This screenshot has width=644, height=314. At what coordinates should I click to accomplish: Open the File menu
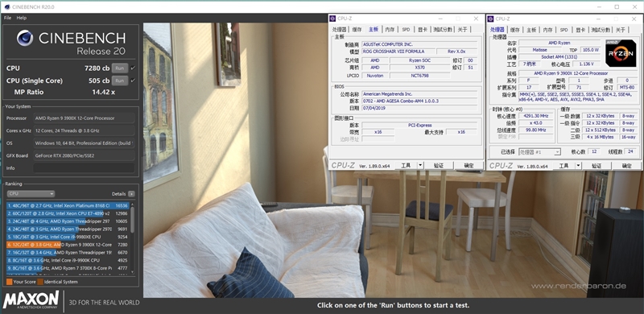(7, 18)
